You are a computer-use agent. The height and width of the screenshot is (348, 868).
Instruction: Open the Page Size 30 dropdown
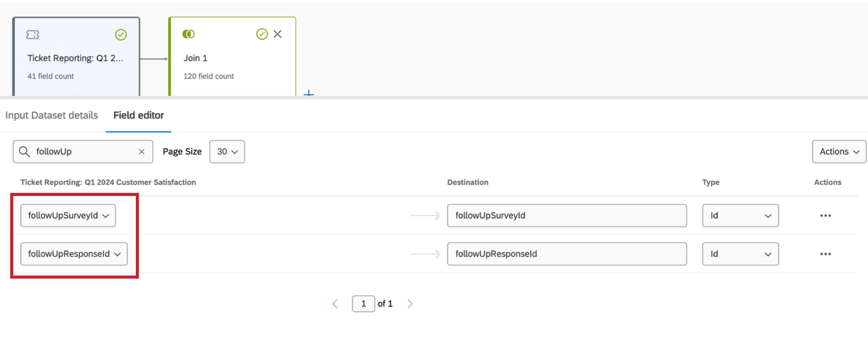[227, 152]
